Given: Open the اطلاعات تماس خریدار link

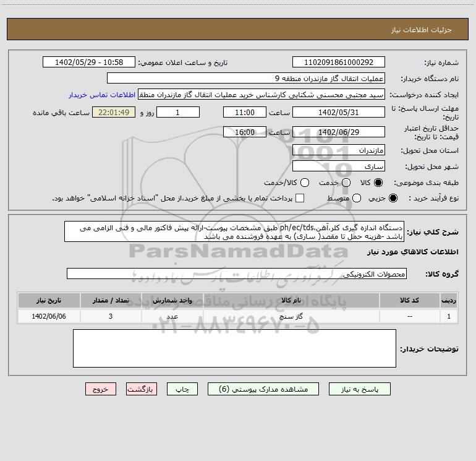Looking at the screenshot, I should tap(102, 95).
